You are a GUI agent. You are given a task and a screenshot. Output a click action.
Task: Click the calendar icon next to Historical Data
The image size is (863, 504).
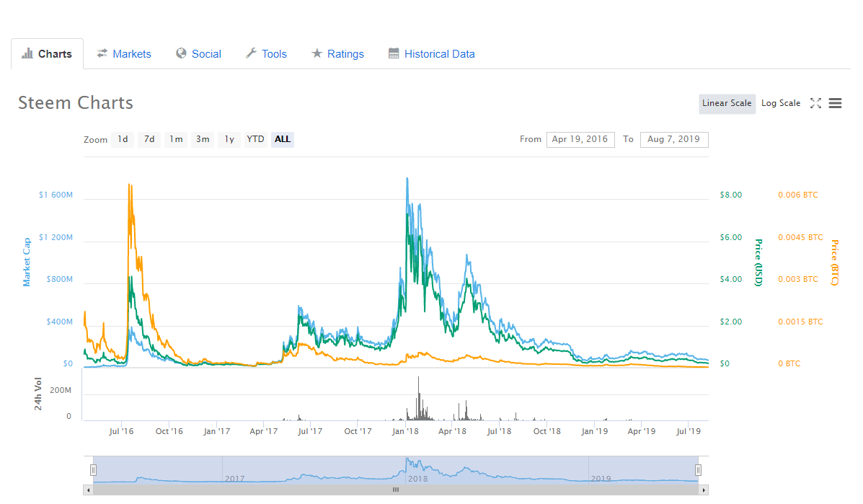394,53
